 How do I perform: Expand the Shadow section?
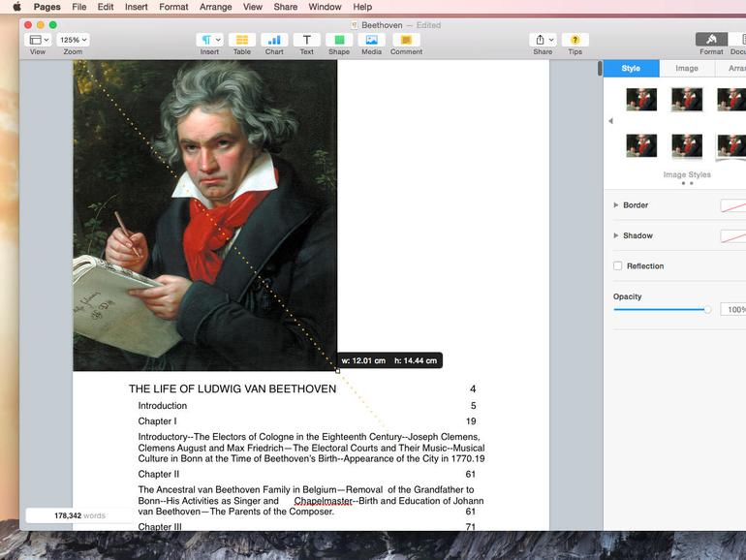[x=616, y=235]
